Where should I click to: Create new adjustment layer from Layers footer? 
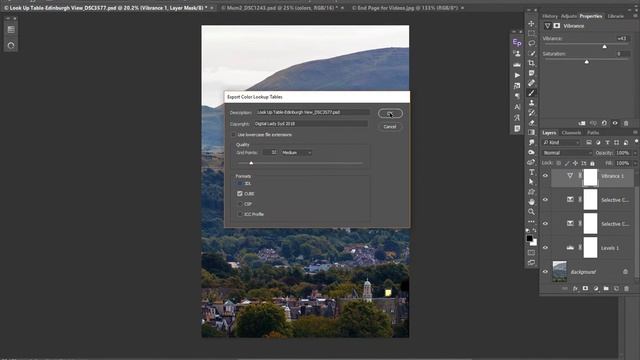pos(596,289)
